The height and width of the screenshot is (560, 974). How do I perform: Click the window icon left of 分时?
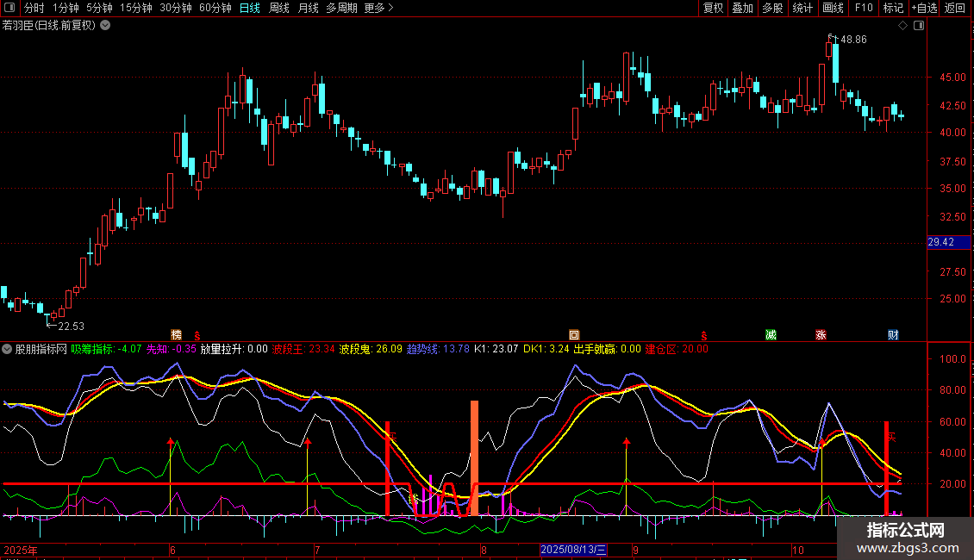coord(9,9)
